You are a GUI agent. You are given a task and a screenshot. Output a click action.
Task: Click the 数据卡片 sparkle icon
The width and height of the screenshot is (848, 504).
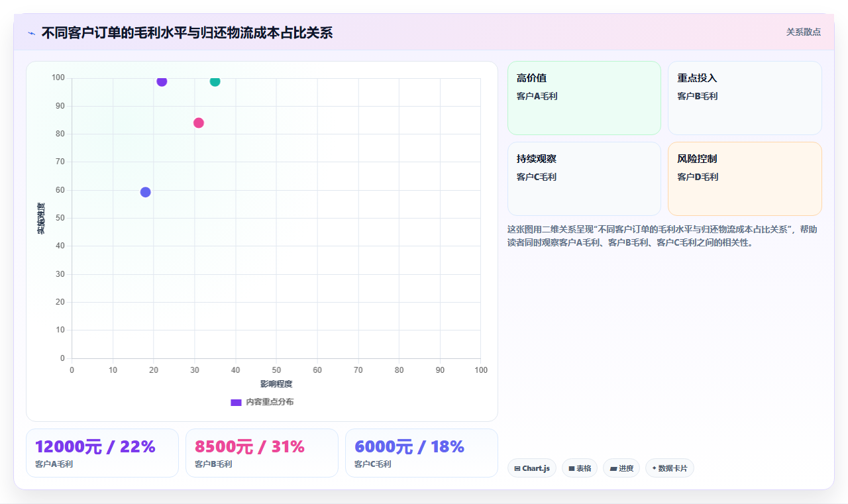(x=654, y=468)
